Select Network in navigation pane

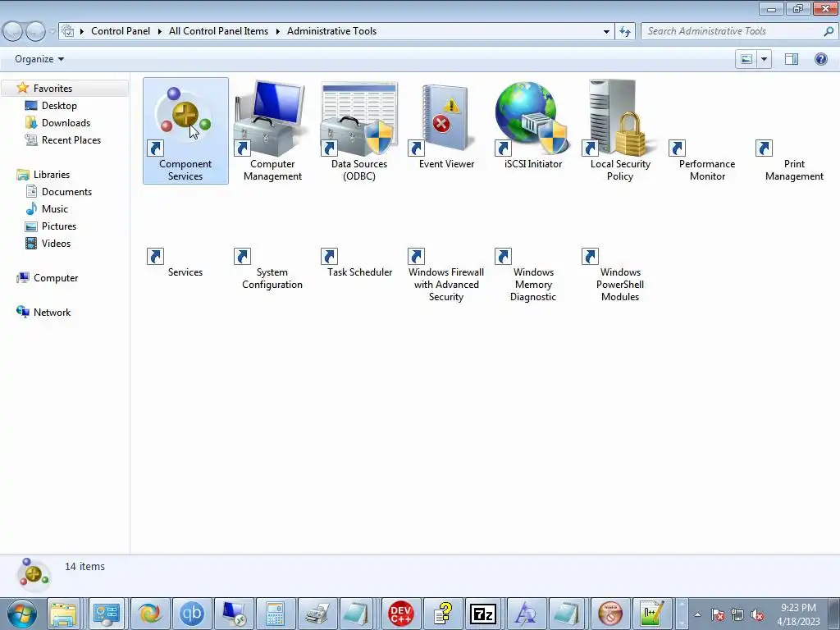[52, 313]
